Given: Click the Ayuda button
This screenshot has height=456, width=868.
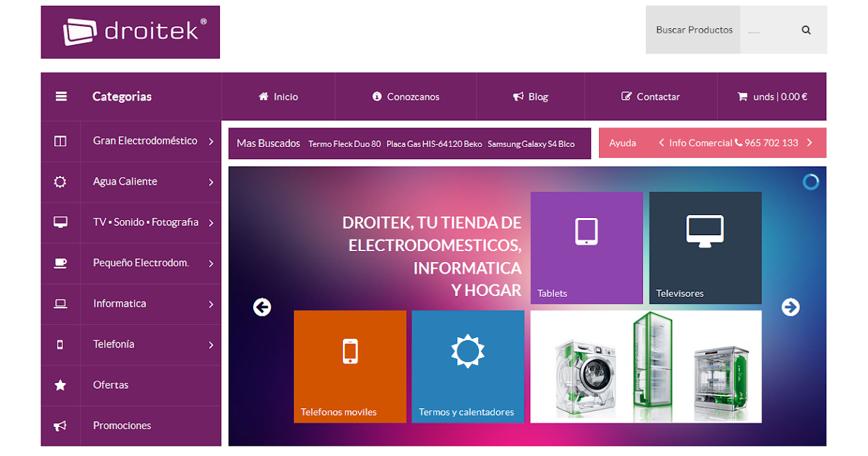Looking at the screenshot, I should [x=623, y=143].
